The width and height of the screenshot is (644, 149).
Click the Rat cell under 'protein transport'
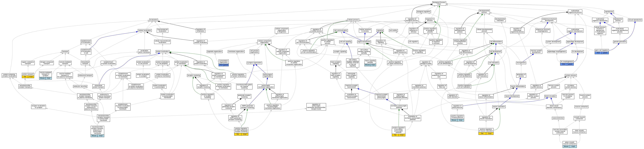click(x=25, y=77)
